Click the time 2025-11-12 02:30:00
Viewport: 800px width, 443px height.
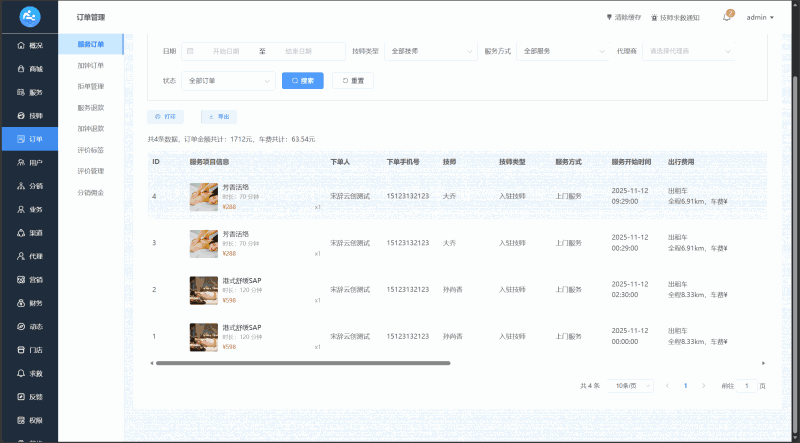coord(630,289)
